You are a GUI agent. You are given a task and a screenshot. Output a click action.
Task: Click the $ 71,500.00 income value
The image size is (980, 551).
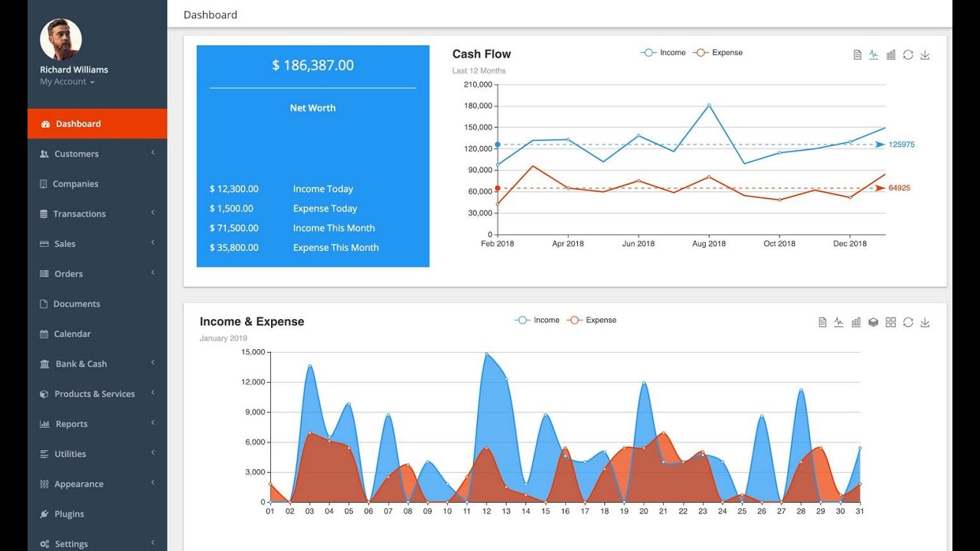[x=234, y=228]
